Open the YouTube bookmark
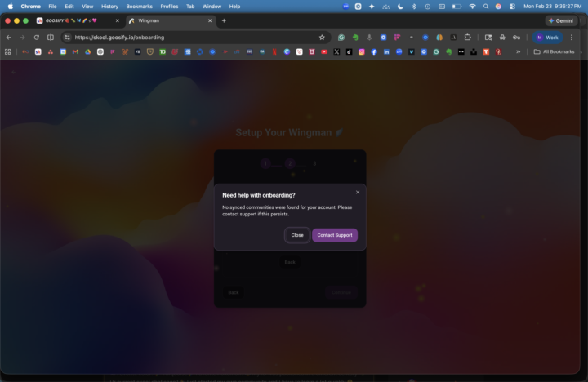 pos(324,51)
